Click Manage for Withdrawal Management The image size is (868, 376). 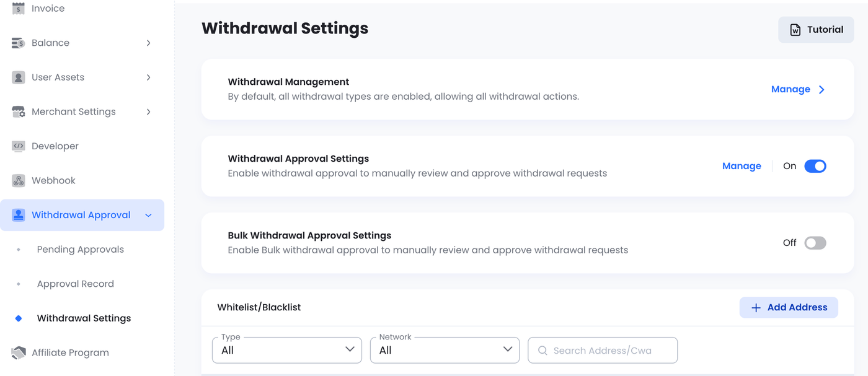[x=790, y=89]
